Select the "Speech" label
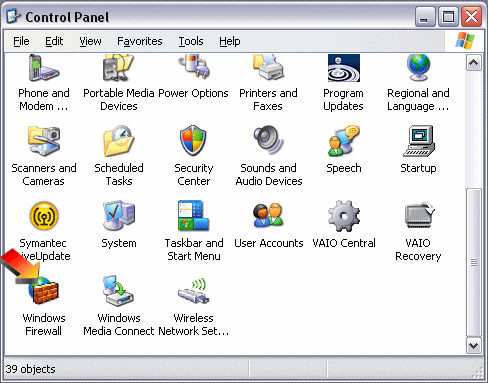 344,168
